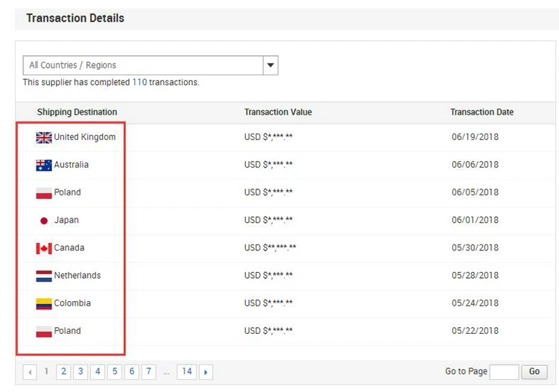
Task: Click the next page arrow icon
Action: [x=206, y=372]
